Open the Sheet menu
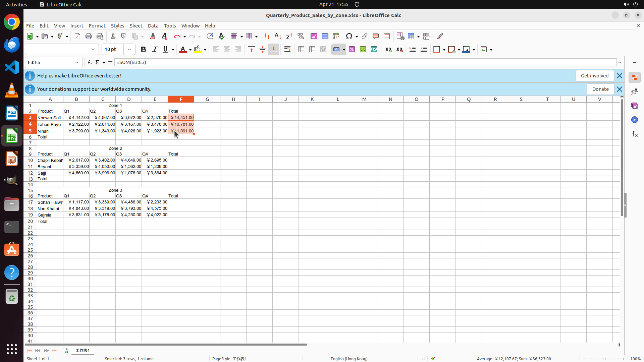Image resolution: width=644 pixels, height=362 pixels. coord(136,26)
